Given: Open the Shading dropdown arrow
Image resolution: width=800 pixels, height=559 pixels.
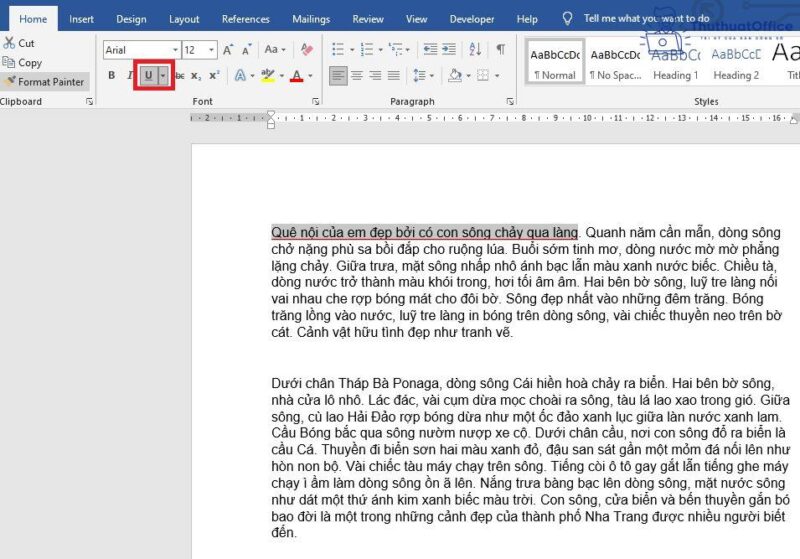Looking at the screenshot, I should 468,76.
